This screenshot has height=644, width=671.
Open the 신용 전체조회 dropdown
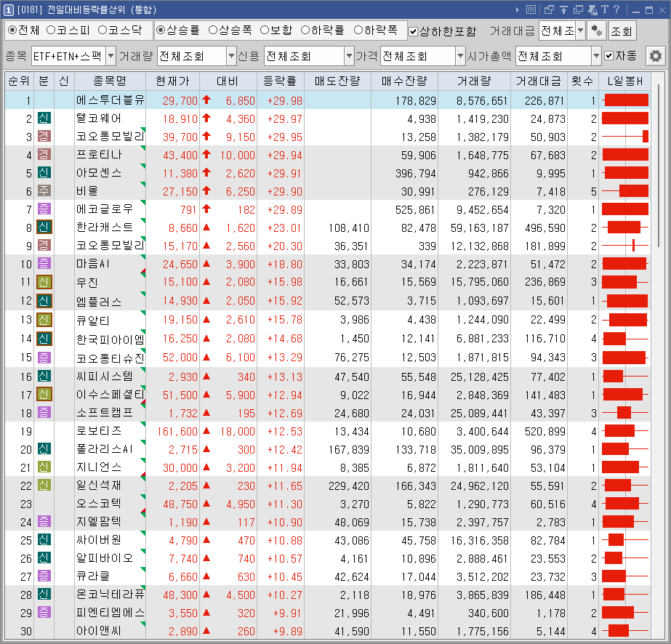[x=349, y=56]
